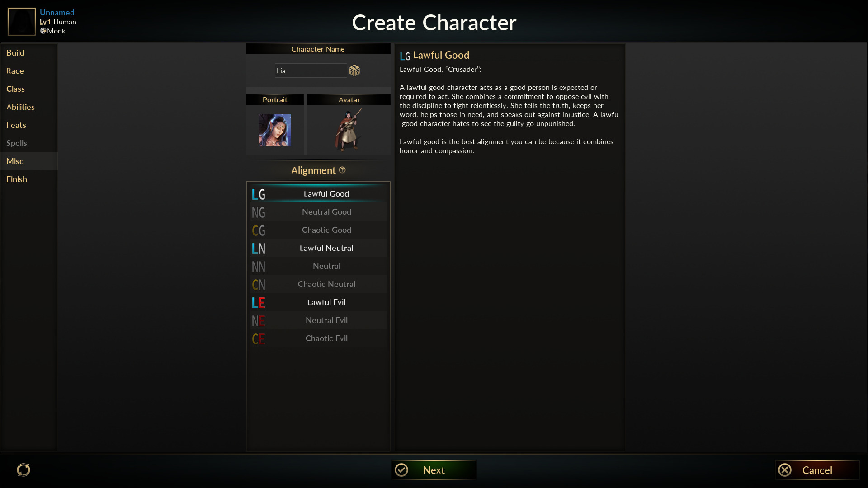Select Lawful Evil alignment
The width and height of the screenshot is (868, 488).
(x=318, y=302)
